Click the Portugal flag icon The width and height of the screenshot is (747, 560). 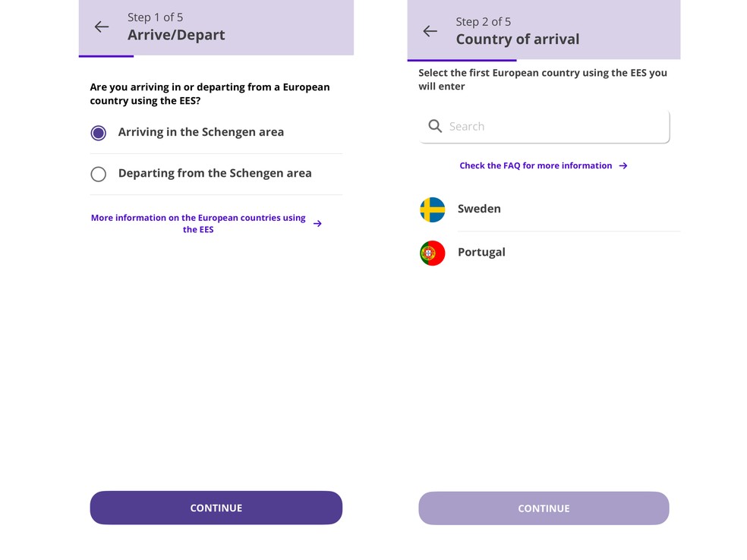coord(433,253)
